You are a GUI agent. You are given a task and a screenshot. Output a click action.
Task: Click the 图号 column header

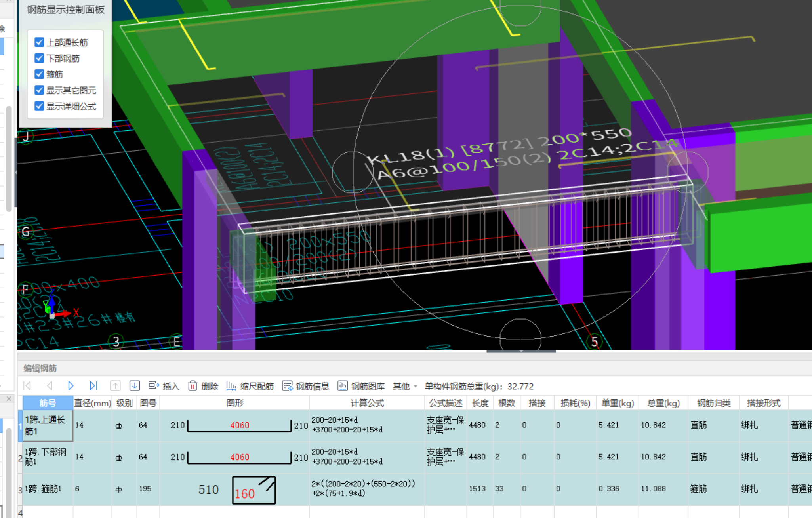(148, 403)
